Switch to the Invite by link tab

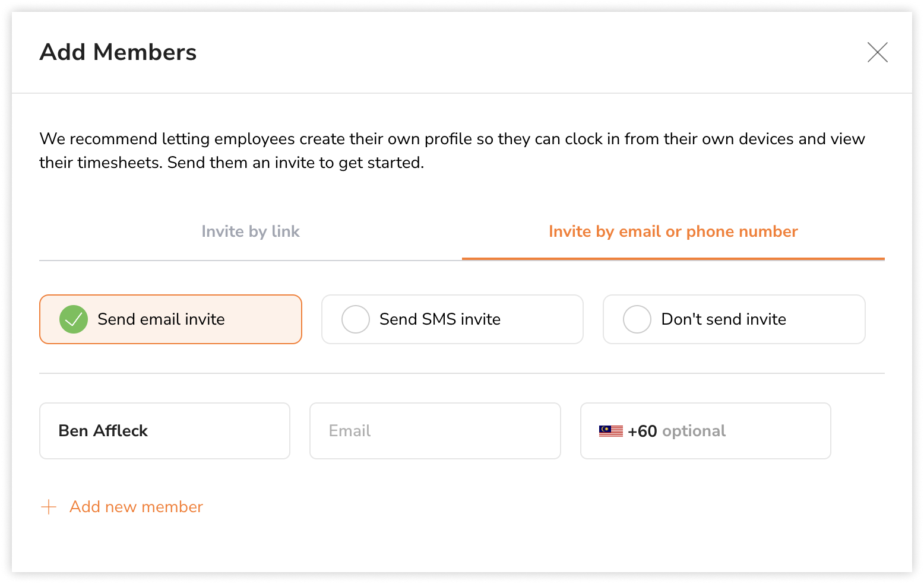250,231
